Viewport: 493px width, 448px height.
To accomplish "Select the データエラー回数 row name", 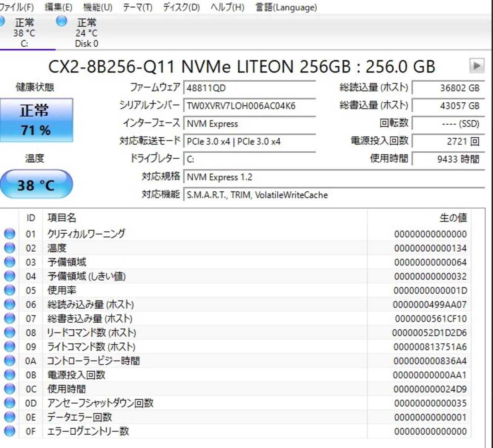I will (79, 417).
